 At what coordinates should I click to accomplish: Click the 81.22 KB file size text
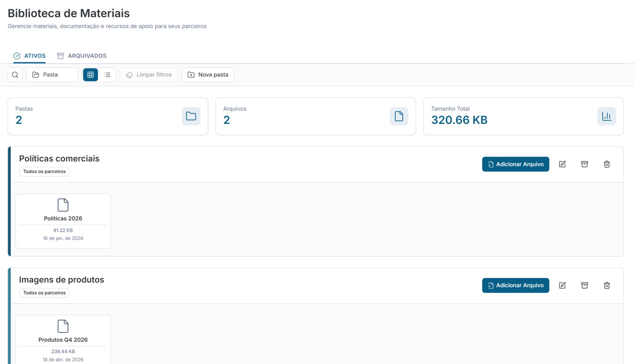[63, 230]
